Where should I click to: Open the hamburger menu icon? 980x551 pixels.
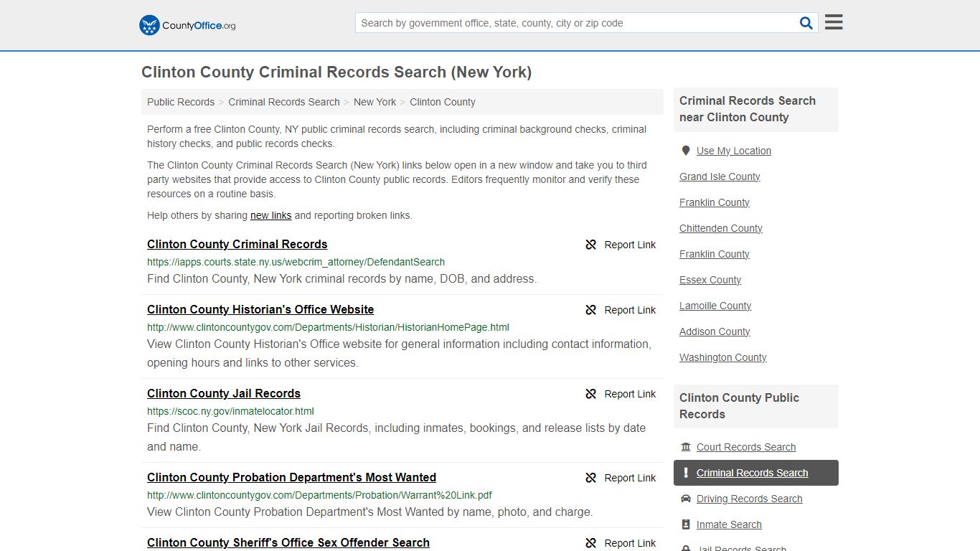834,22
